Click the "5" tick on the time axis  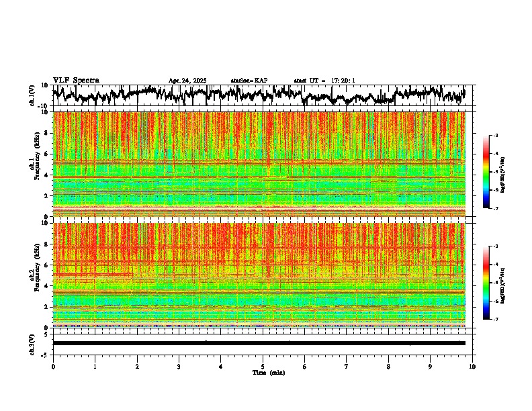[x=263, y=367]
